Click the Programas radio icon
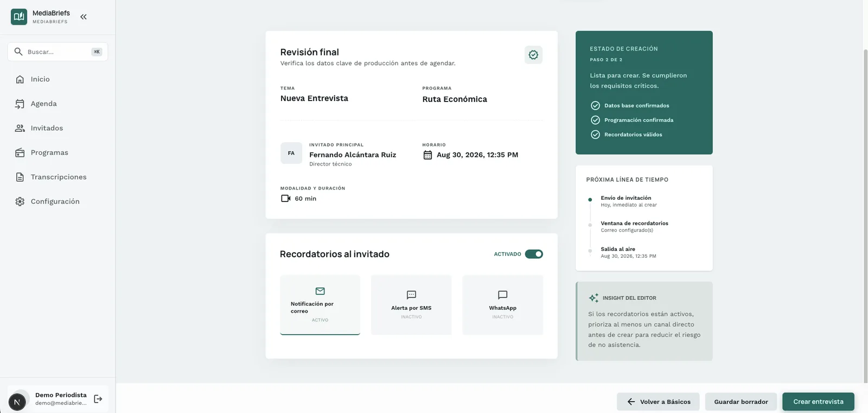Viewport: 868px width, 413px height. coord(20,153)
